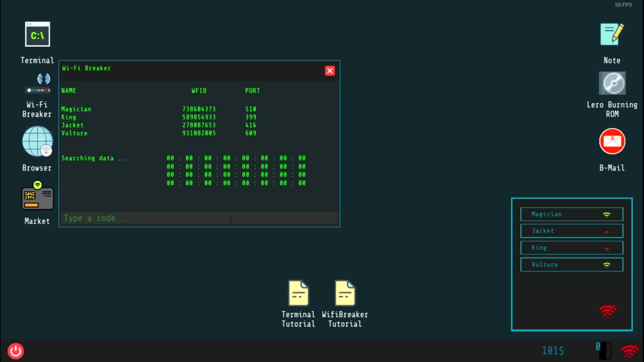Viewport: 644px width, 362px height.
Task: Close the Wi-Fi Breaker window
Action: click(329, 71)
